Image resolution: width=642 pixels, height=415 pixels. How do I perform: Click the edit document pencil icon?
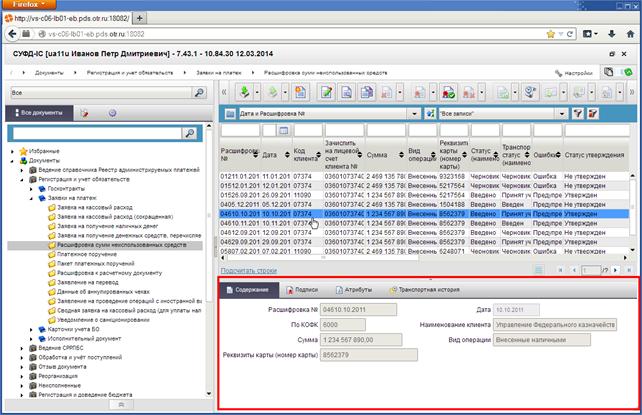(x=326, y=92)
